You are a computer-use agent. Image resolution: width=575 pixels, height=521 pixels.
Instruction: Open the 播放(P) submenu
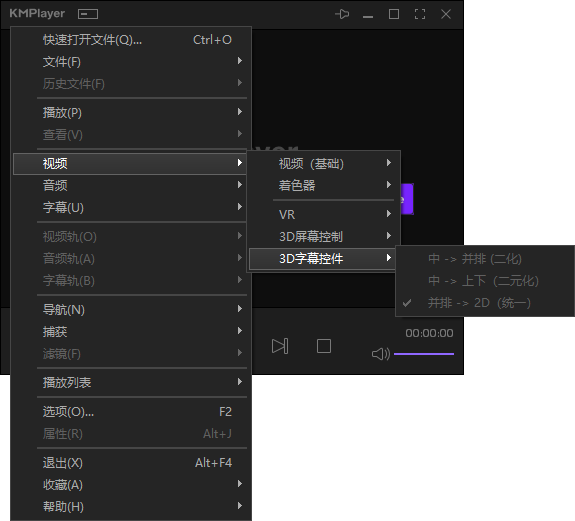(x=132, y=112)
